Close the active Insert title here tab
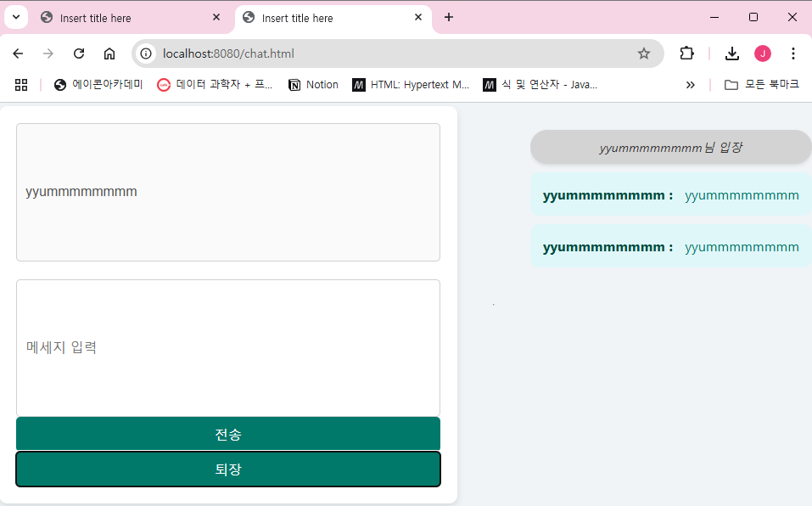 [418, 18]
